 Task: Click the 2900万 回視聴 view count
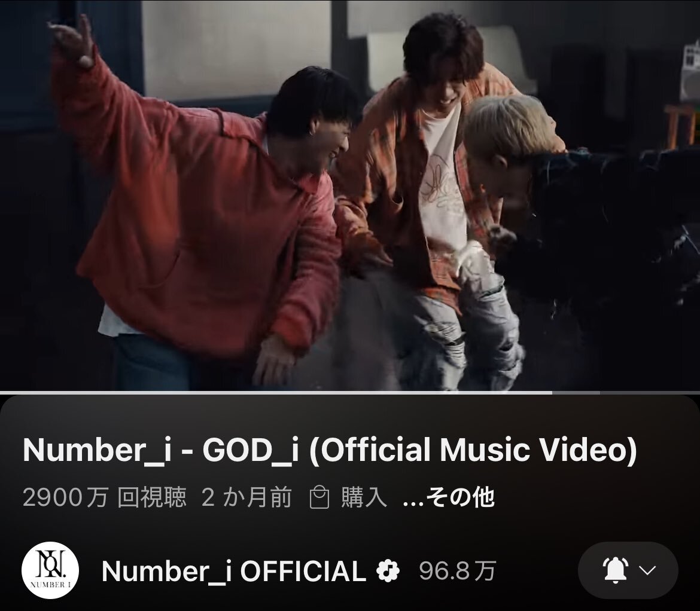[x=104, y=497]
